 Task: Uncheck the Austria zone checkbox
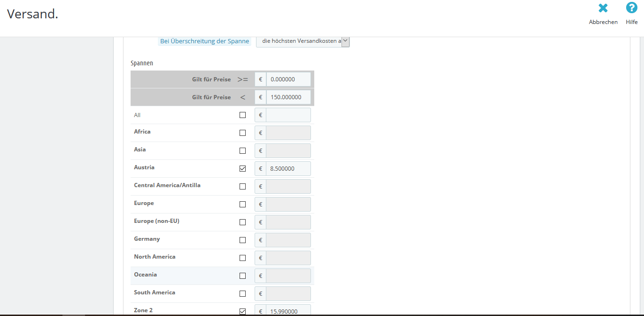pyautogui.click(x=242, y=168)
